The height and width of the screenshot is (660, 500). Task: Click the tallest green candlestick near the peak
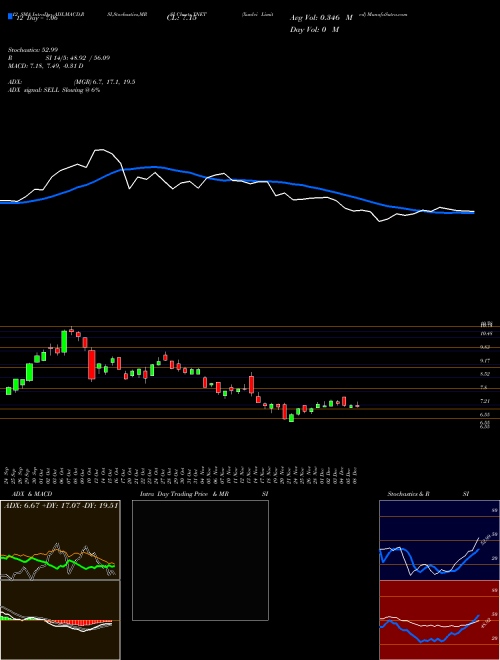pos(64,342)
